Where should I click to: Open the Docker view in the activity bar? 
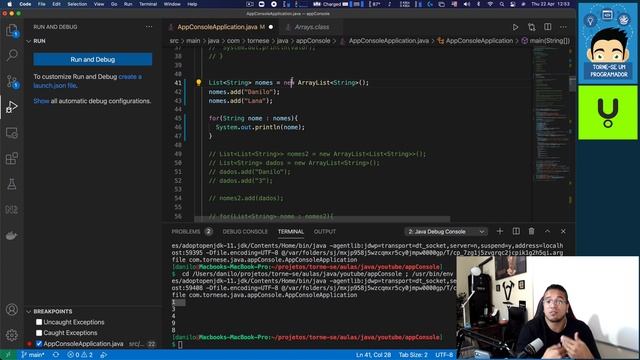click(12, 236)
